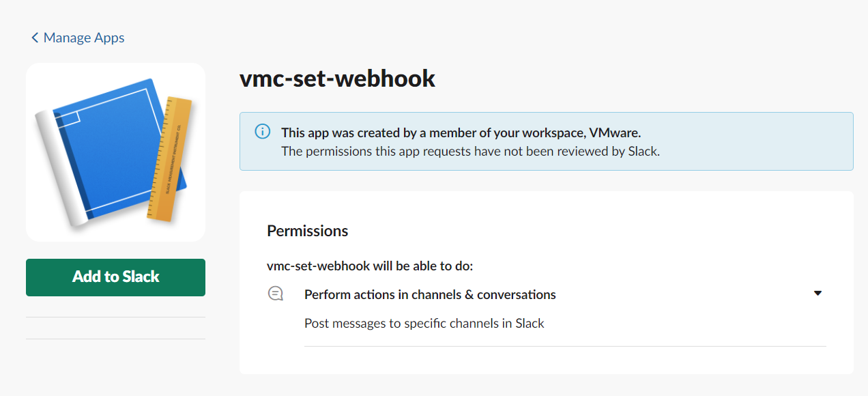Click the Permissions section heading
Image resolution: width=868 pixels, height=396 pixels.
(307, 231)
